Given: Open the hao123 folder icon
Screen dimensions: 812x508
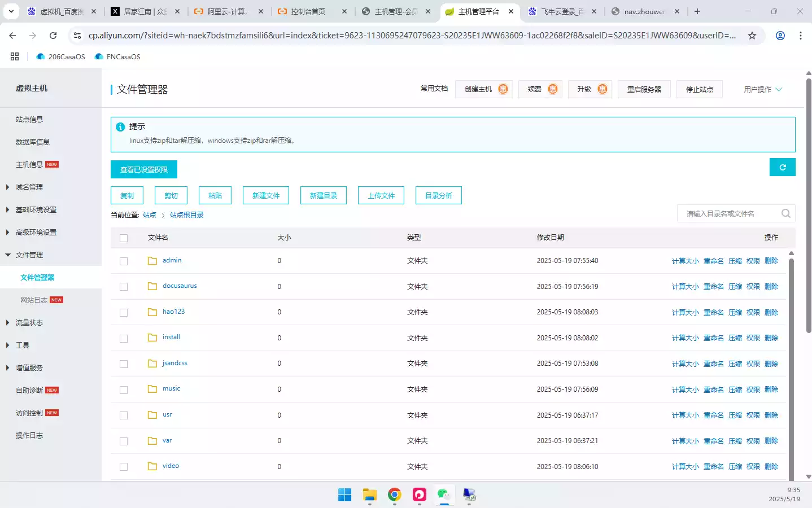Looking at the screenshot, I should point(152,312).
